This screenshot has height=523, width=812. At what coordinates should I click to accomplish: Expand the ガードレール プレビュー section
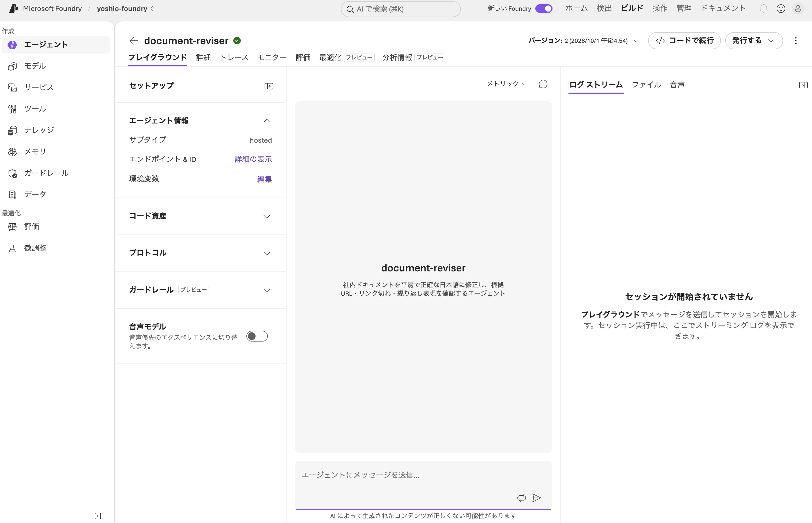point(267,290)
